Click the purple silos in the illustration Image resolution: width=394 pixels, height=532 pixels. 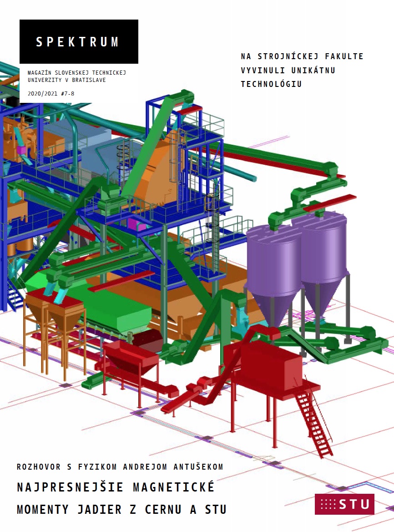(297, 268)
